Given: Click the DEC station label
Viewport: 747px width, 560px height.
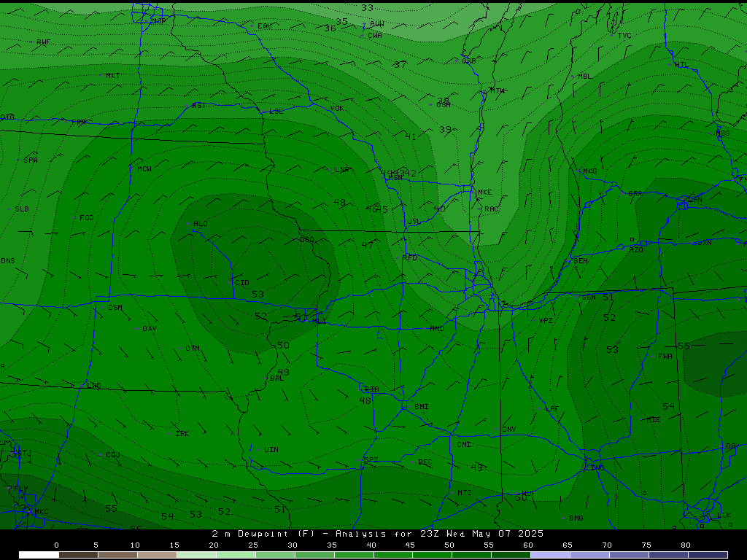Looking at the screenshot, I should pos(425,462).
